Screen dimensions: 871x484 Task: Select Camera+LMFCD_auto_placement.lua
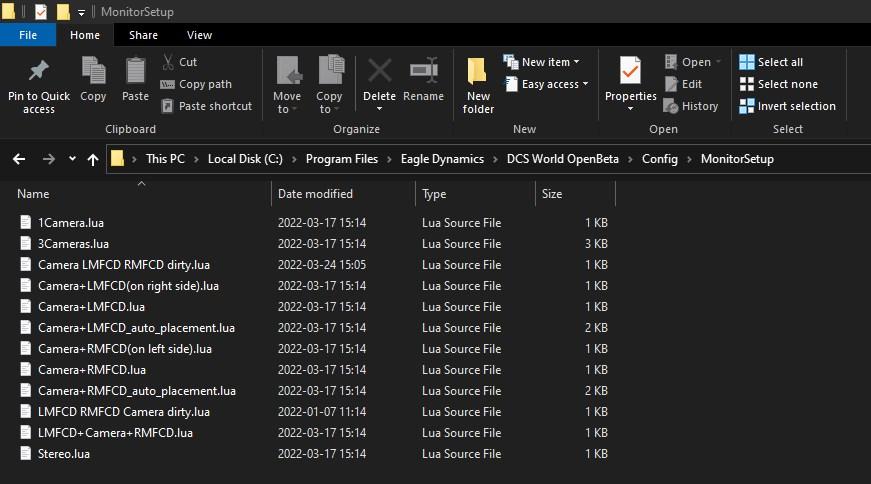(136, 328)
